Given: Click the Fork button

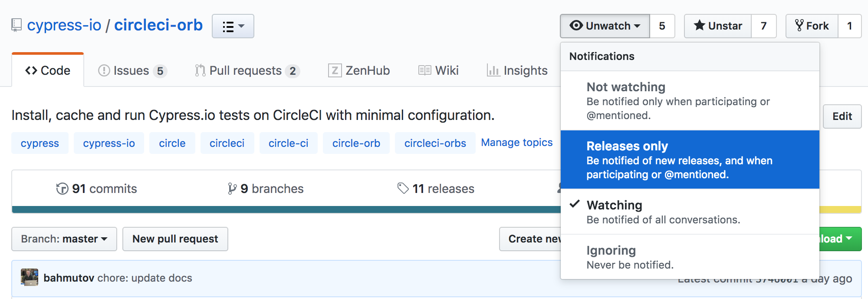Looking at the screenshot, I should click(812, 26).
